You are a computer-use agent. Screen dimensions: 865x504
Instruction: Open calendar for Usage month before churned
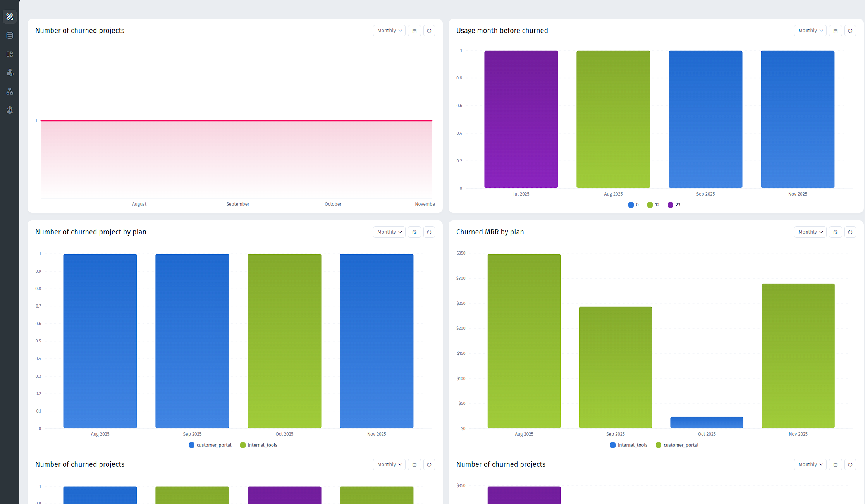click(835, 31)
